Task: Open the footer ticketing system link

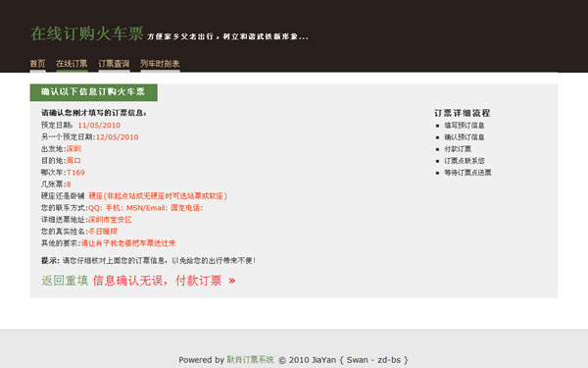Action: click(x=250, y=360)
